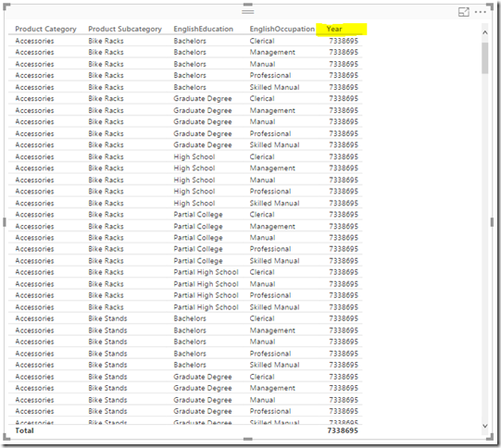Select first Bike Stands subcategory cell
Viewport: 501px width, 448px height.
(x=107, y=318)
